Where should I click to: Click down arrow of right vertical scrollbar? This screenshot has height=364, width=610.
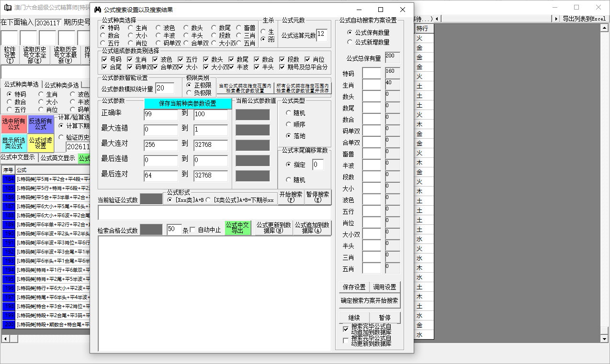[604, 338]
